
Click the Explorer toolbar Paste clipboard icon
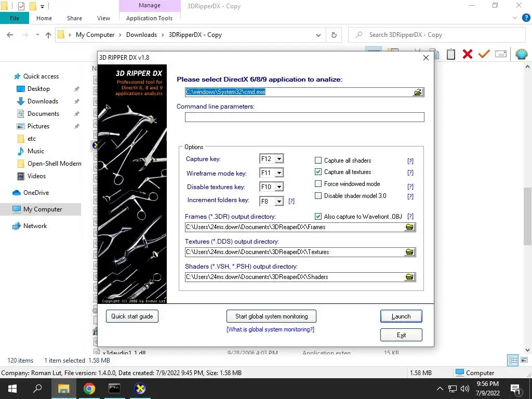tap(450, 54)
